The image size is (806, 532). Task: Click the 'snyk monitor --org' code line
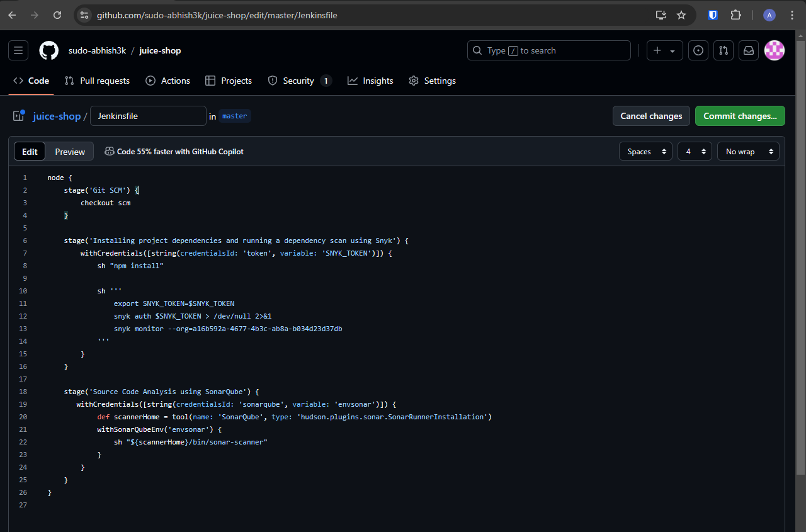point(228,329)
